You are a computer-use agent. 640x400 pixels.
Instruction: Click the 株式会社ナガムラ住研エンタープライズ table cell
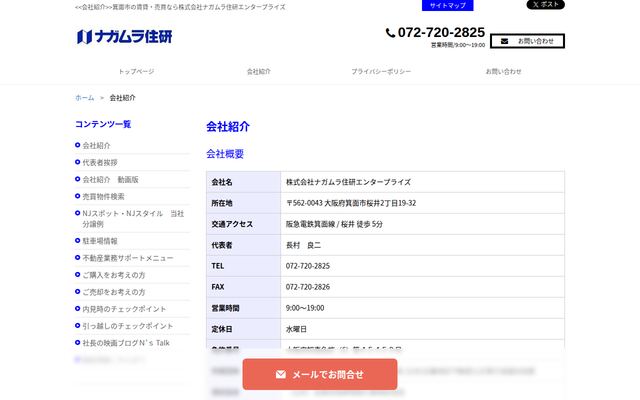[x=423, y=182]
